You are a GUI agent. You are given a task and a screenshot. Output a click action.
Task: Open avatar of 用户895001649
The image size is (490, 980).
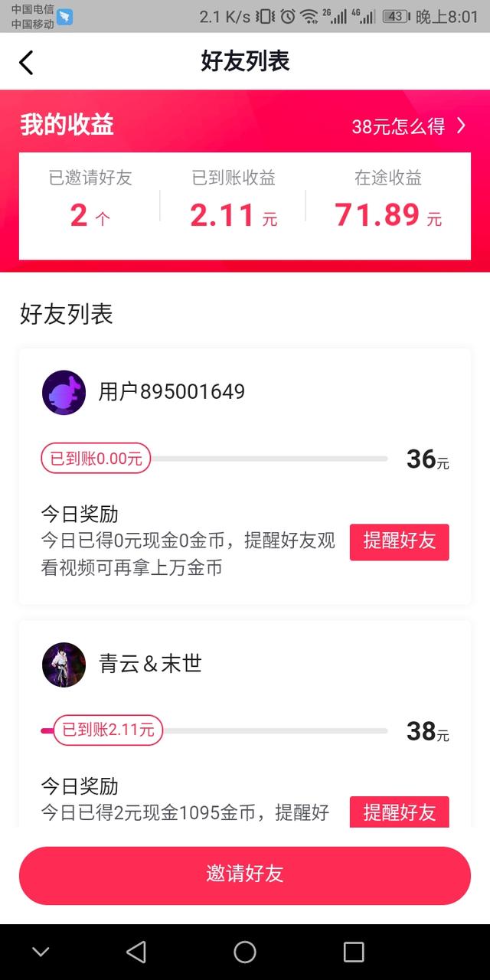coord(64,393)
